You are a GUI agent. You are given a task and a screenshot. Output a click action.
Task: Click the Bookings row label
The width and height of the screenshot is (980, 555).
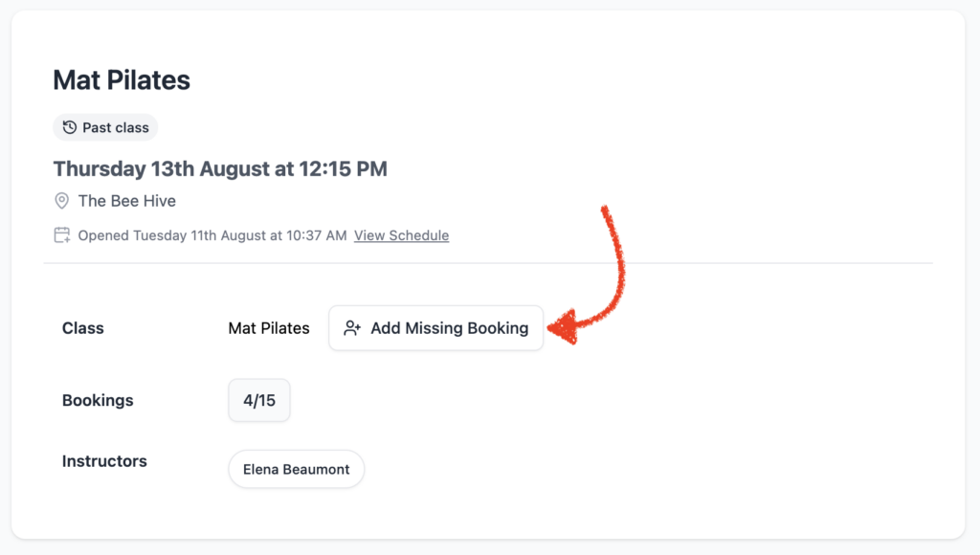[x=98, y=400]
